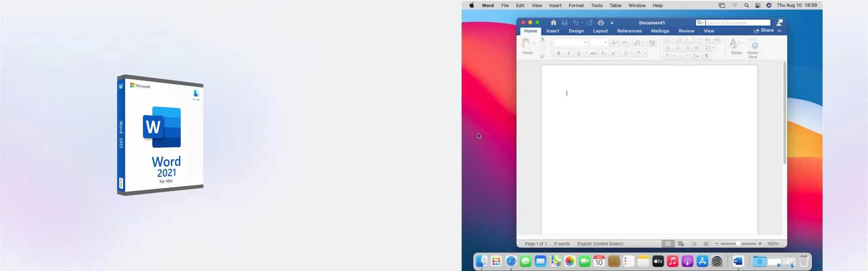Open the Text Effects dropdown
The height and width of the screenshot is (271, 868).
click(627, 53)
